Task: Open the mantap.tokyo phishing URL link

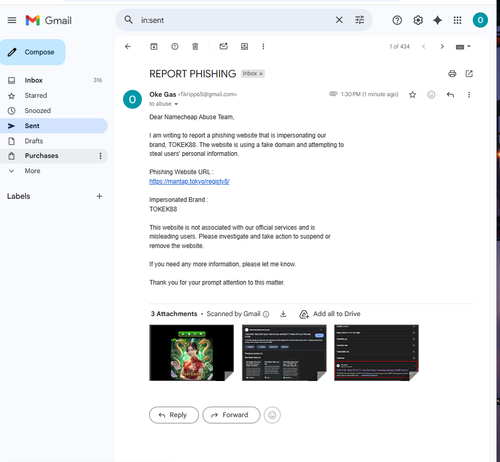Action: (189, 181)
